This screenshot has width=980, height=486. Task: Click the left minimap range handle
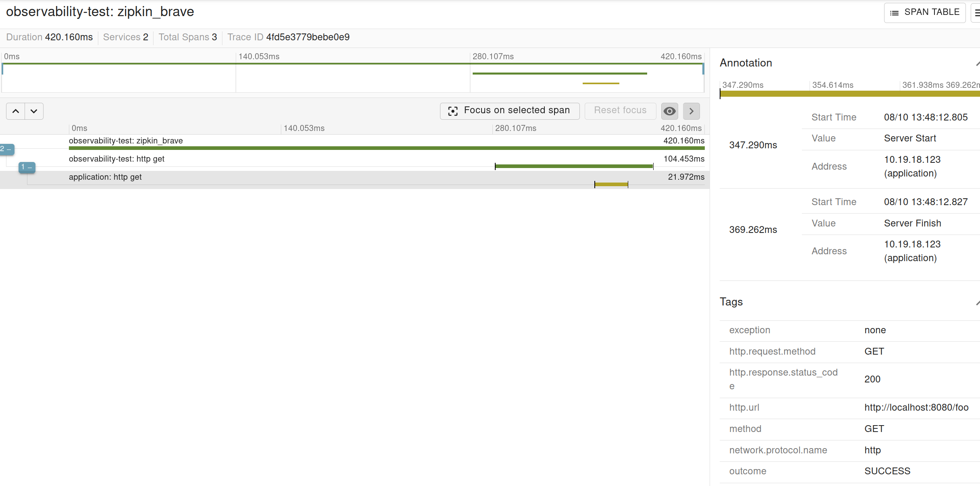2,69
